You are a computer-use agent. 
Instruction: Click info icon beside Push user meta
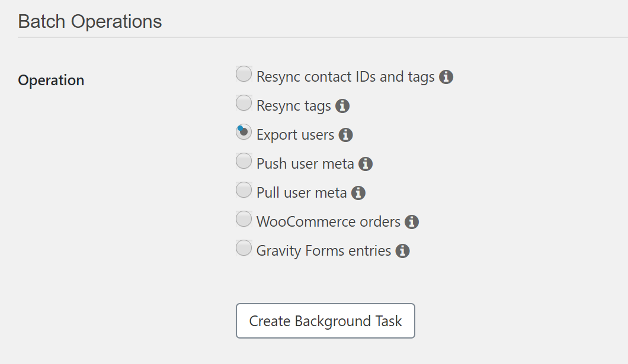tap(366, 164)
